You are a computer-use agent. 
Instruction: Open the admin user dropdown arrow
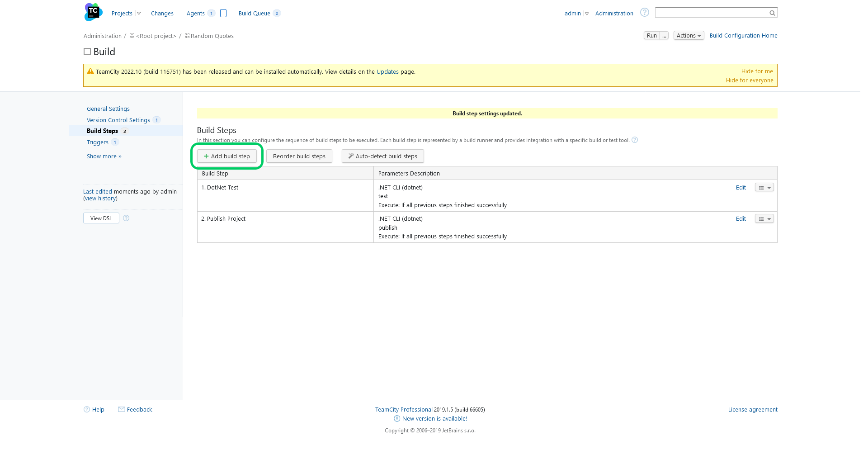coord(587,14)
